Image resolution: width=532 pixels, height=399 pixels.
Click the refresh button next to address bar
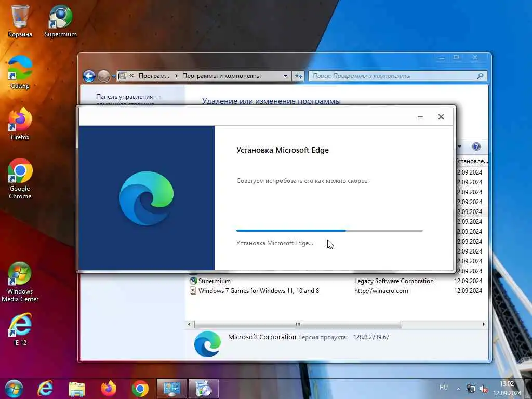coord(299,76)
